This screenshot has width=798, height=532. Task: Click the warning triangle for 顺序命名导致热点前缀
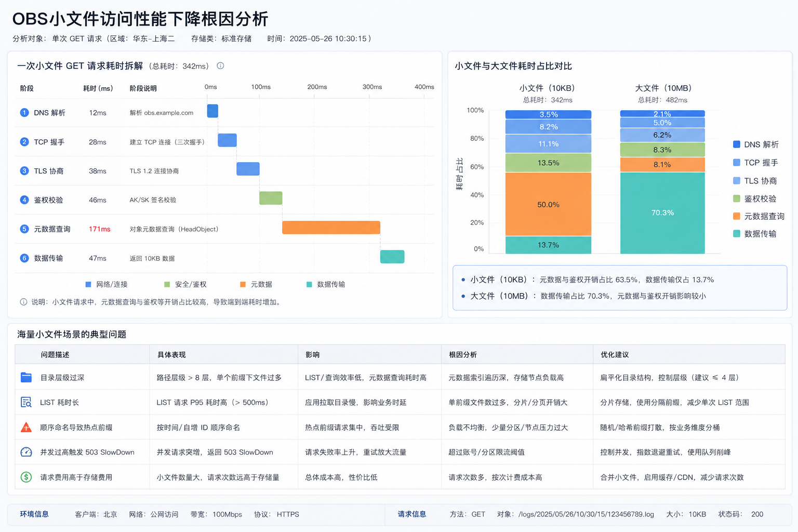[x=26, y=427]
